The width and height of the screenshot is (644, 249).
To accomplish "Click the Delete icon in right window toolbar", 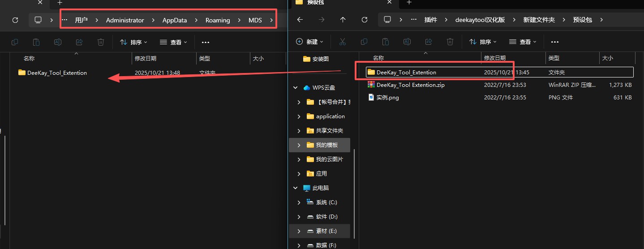I will (x=450, y=42).
